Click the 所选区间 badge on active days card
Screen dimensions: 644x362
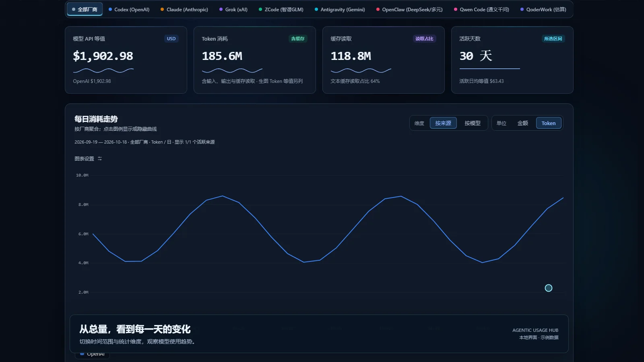pyautogui.click(x=553, y=39)
